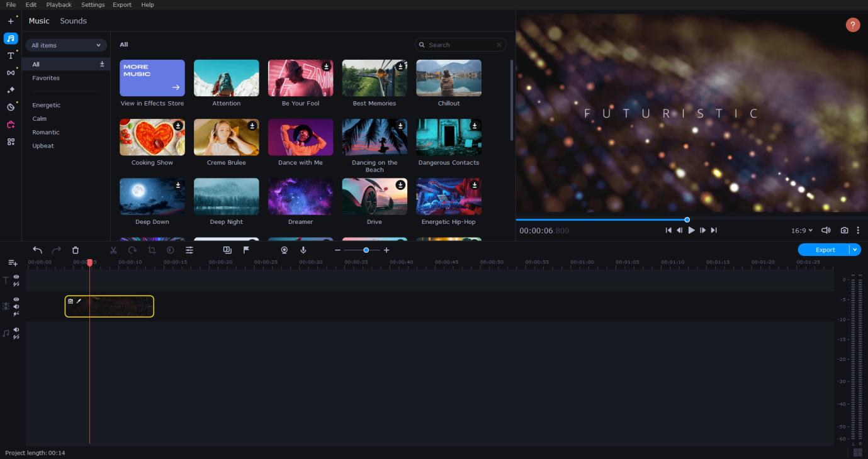Viewport: 868px width, 459px height.
Task: Open clip properties sliders icon
Action: pyautogui.click(x=189, y=250)
